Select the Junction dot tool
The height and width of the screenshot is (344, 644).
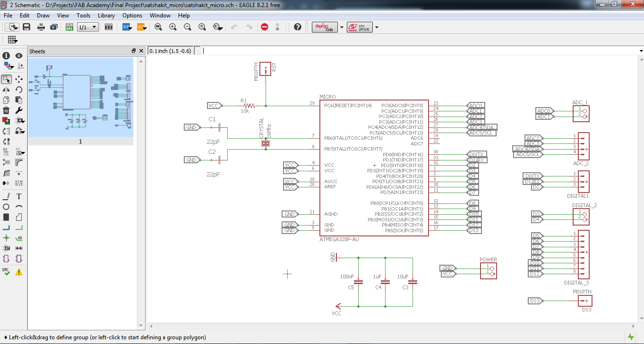coord(6,238)
